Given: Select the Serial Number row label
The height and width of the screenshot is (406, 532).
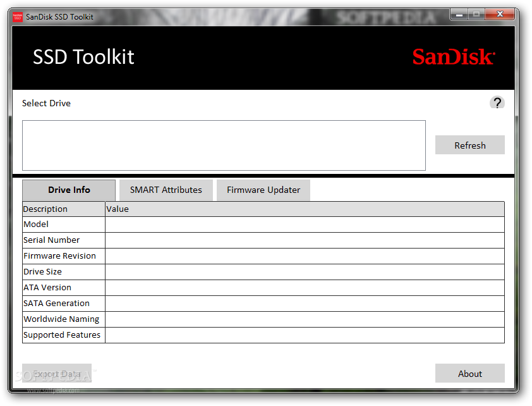Looking at the screenshot, I should point(52,240).
